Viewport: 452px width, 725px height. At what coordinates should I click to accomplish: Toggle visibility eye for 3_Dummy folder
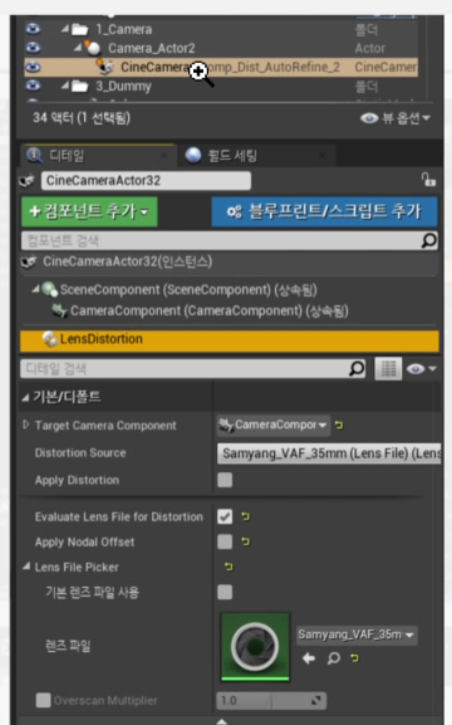[33, 86]
